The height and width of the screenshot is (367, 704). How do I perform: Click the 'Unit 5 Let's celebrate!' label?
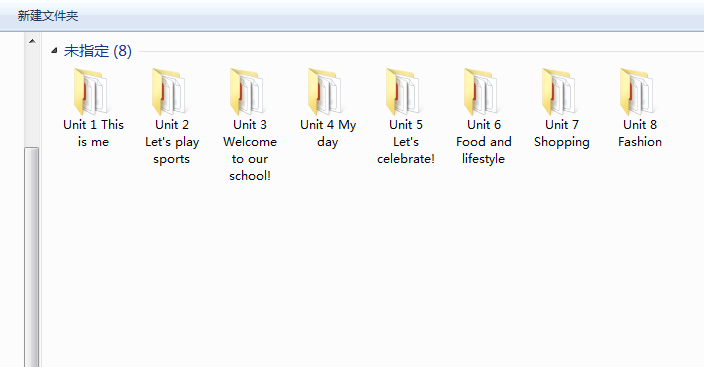406,142
